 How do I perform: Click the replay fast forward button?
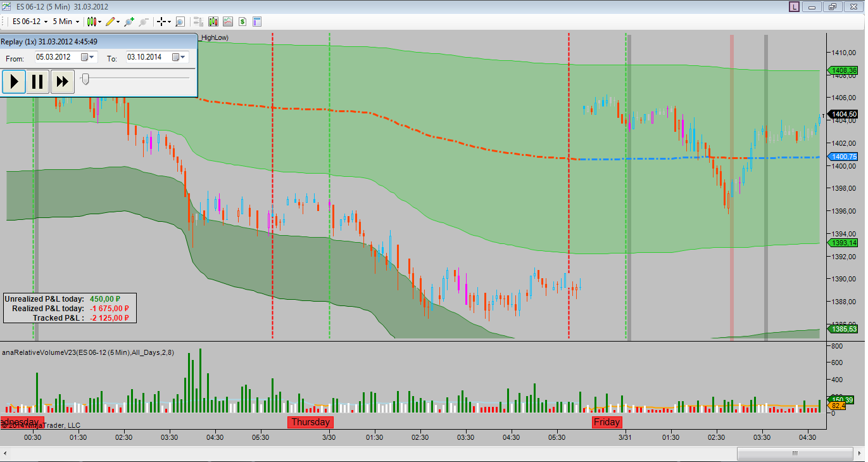[x=62, y=81]
